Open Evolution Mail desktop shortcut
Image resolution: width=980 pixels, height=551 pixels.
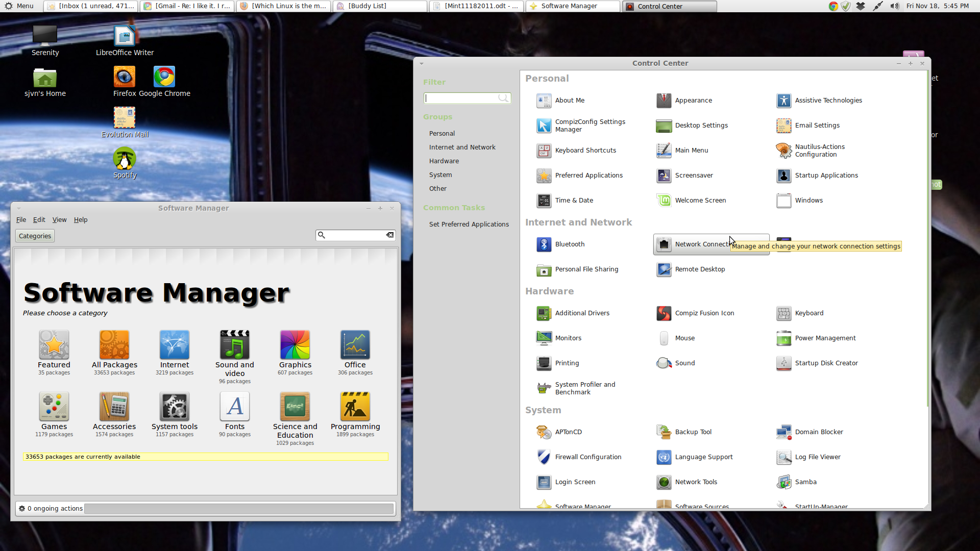click(x=125, y=122)
